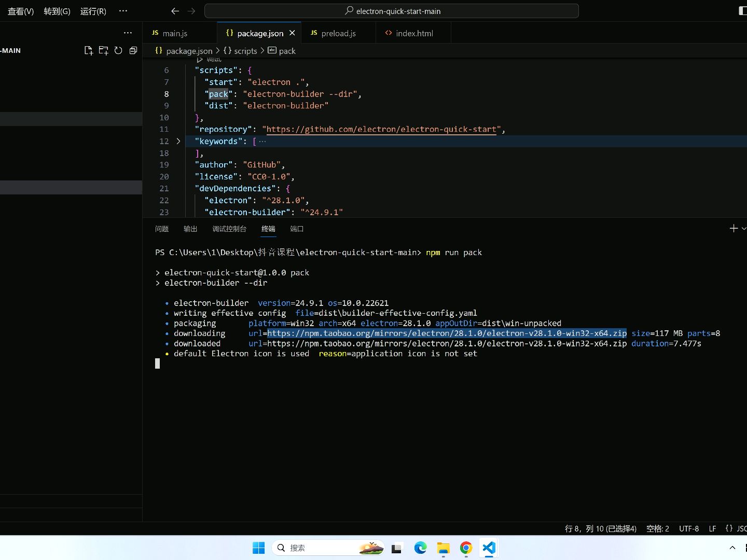Click the "author": "GitHub" line

[240, 164]
